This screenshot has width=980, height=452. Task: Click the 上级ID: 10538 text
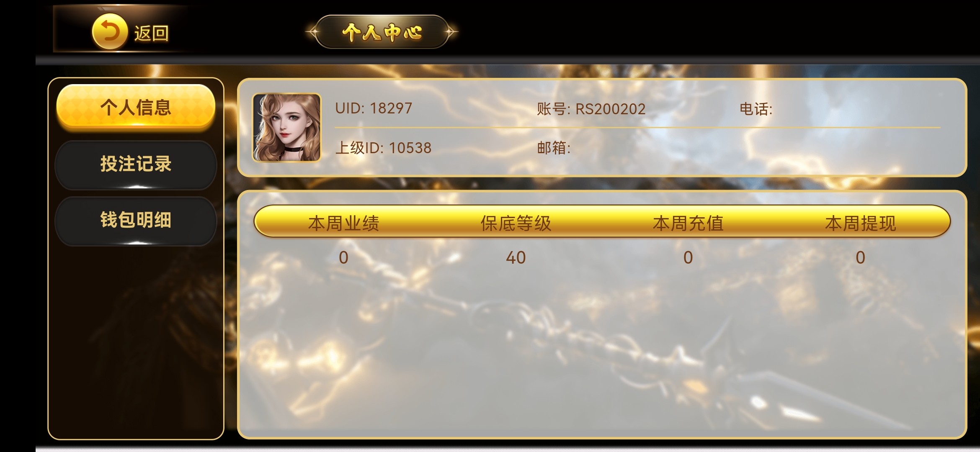pos(383,148)
